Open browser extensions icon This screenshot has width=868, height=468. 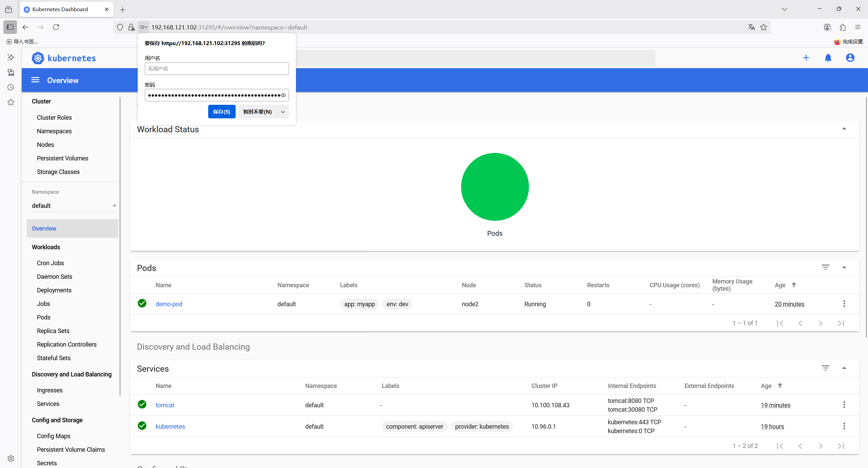click(x=843, y=27)
